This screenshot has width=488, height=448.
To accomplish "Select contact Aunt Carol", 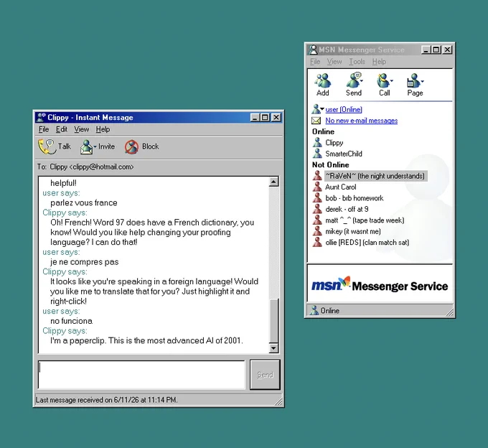I will (340, 187).
